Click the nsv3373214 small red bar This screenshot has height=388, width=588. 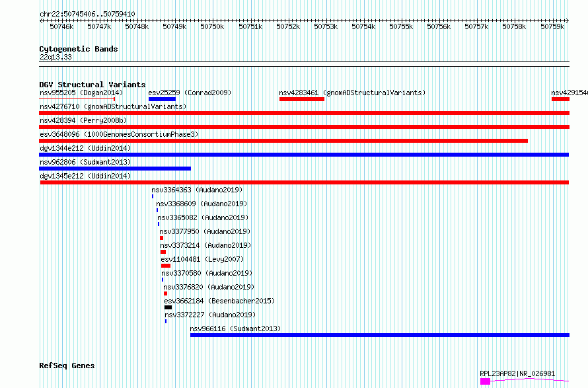[x=163, y=252]
